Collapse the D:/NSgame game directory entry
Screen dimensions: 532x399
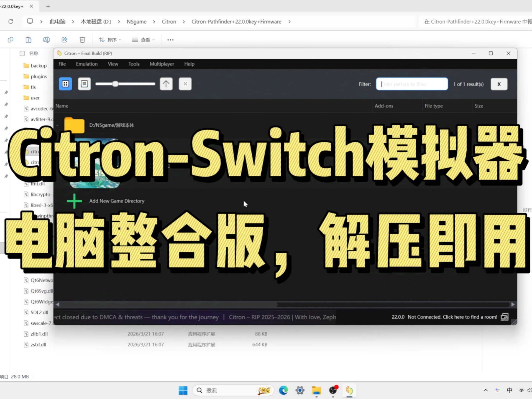click(x=57, y=125)
